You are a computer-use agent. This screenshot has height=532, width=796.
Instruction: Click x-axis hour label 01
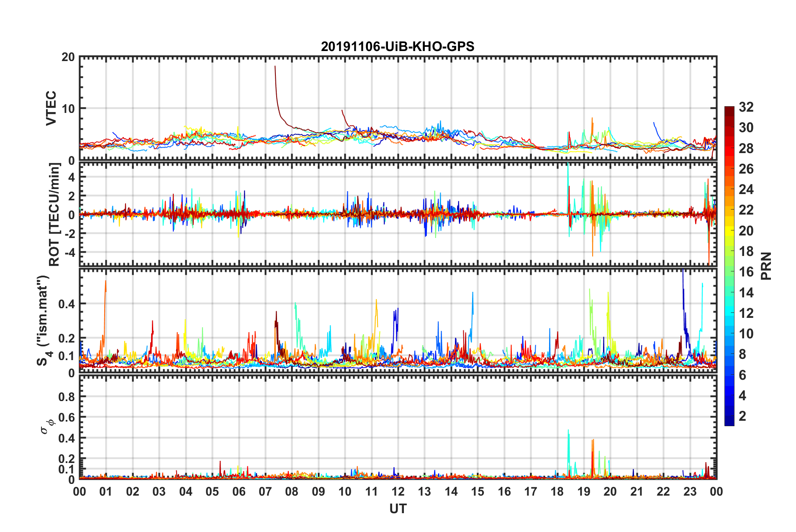tap(106, 491)
